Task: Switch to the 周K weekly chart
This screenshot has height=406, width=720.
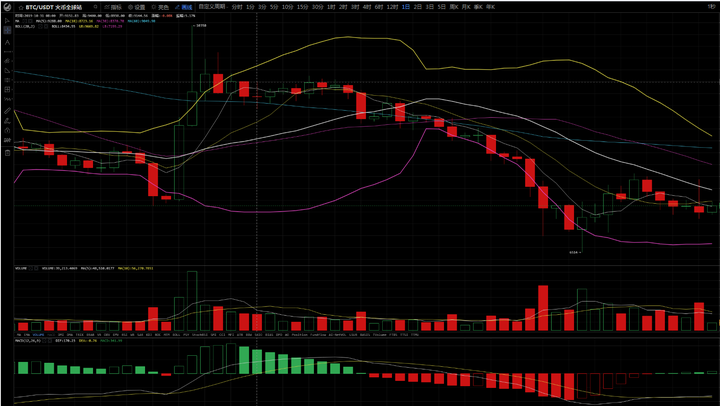Action: (x=454, y=7)
